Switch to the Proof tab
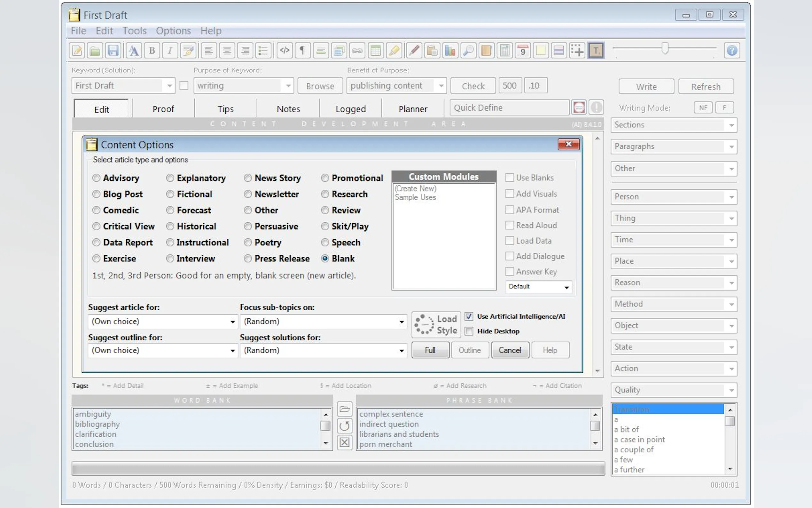Screen dimensions: 812x508 coord(163,109)
